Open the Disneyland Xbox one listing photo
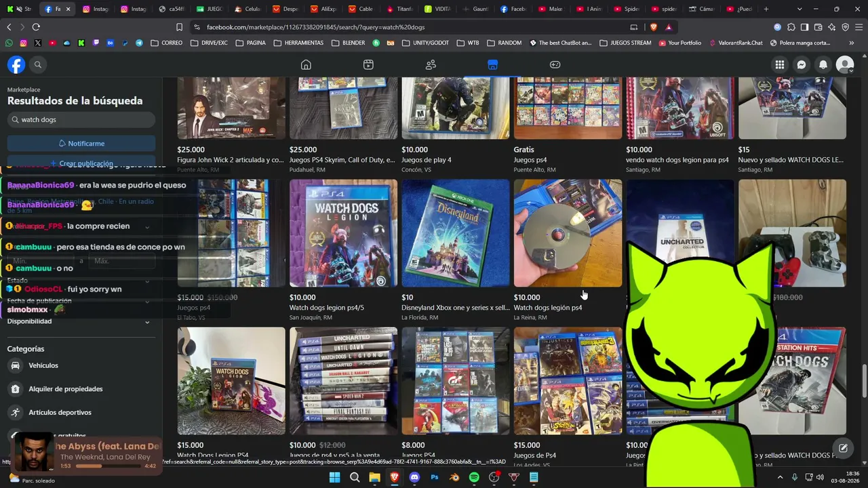The image size is (868, 488). [x=455, y=233]
